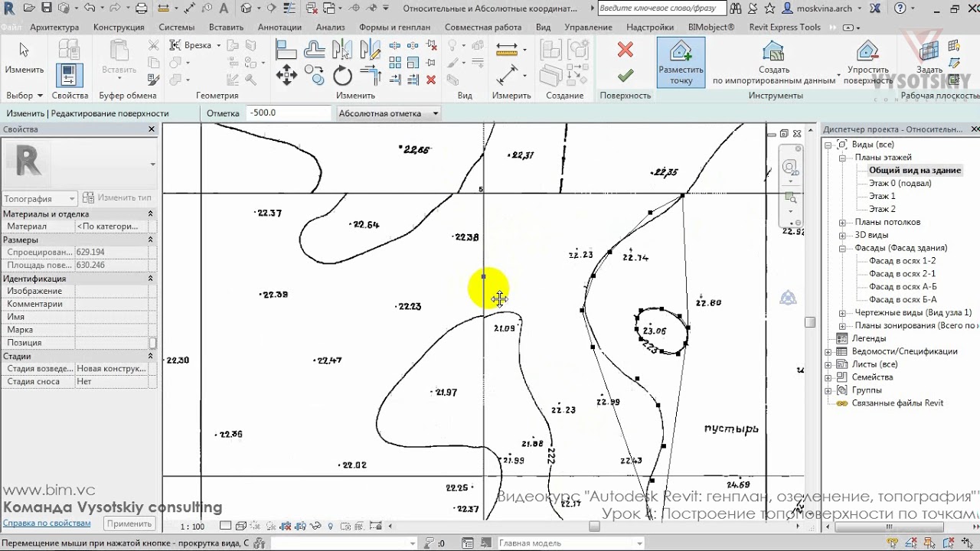Click the Комментарии property value field
This screenshot has width=980, height=551.
coord(112,305)
